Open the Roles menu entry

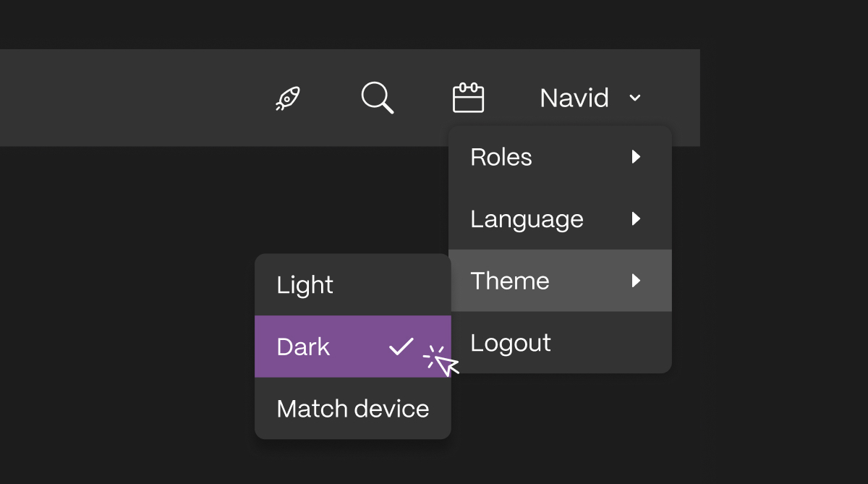tap(560, 157)
